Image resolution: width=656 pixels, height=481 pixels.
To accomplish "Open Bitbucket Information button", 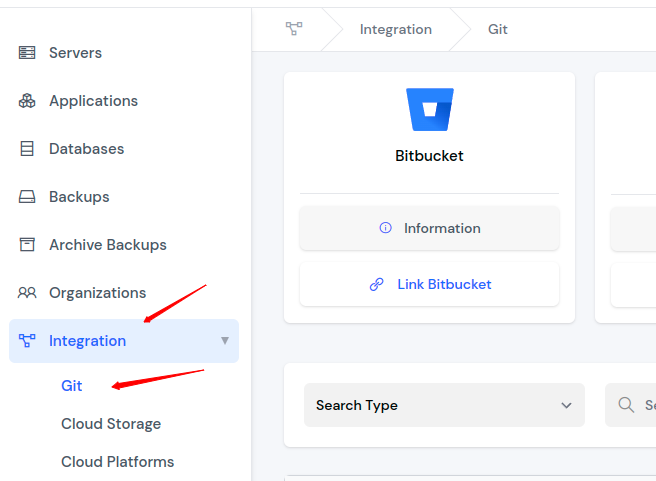I will click(x=429, y=228).
